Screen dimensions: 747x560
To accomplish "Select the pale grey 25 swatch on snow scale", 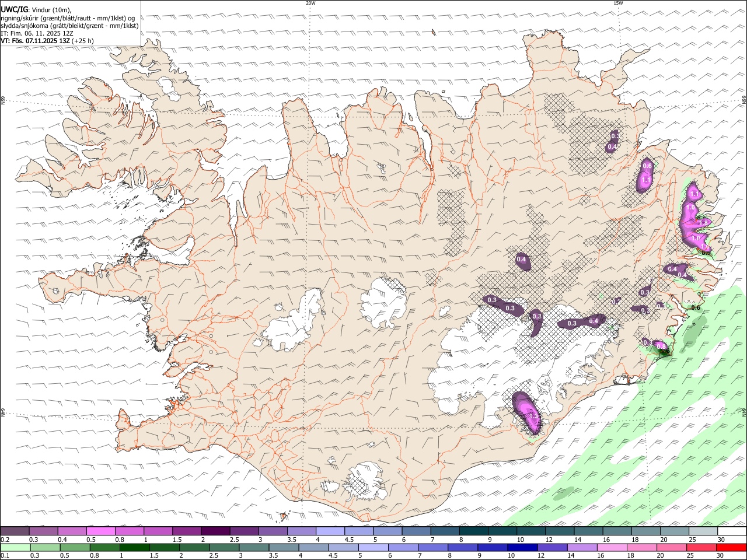I will click(x=703, y=531).
